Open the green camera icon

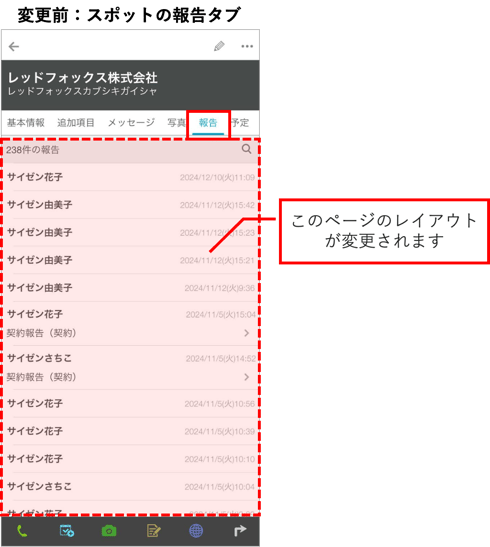(109, 531)
